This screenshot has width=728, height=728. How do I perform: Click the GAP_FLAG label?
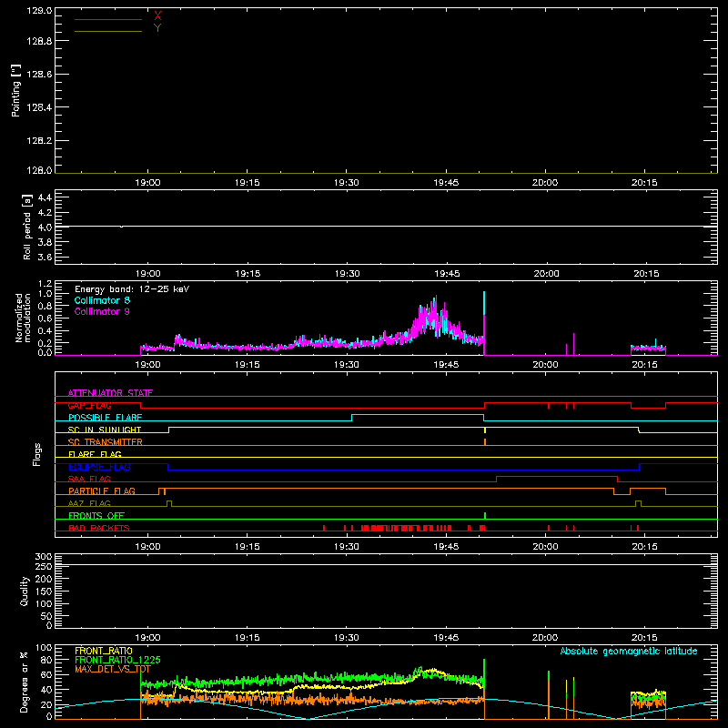89,405
